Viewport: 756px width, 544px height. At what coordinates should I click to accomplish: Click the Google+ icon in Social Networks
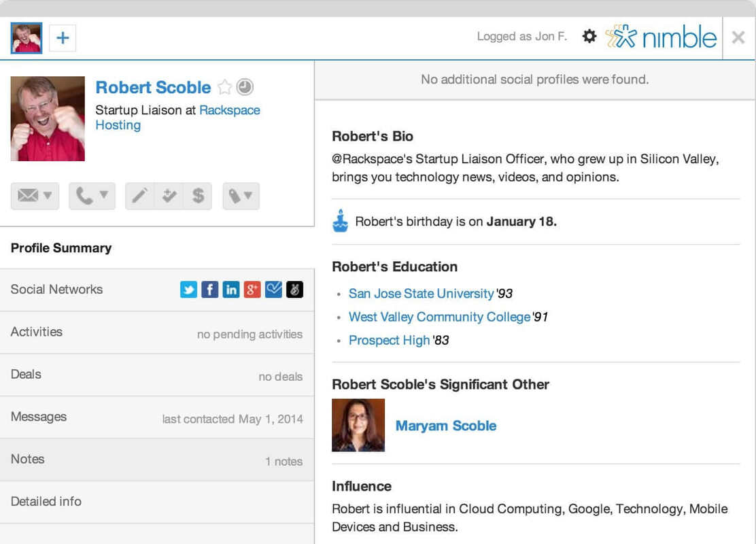click(252, 289)
